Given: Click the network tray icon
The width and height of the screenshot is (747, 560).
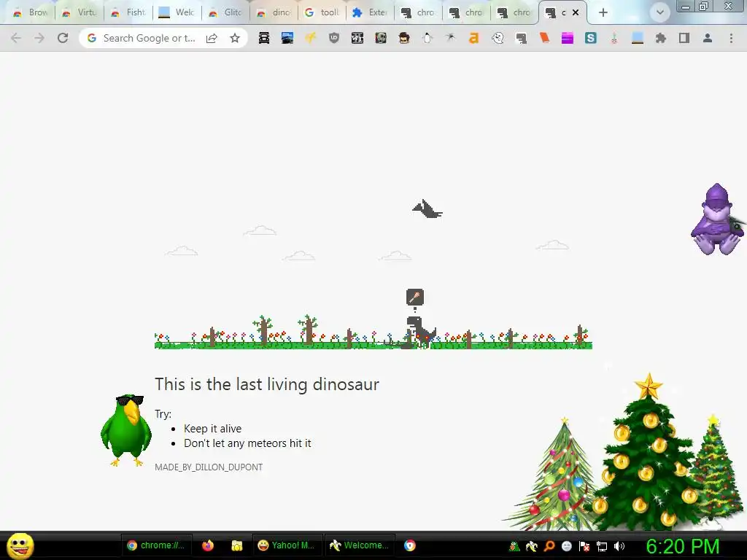Looking at the screenshot, I should tap(602, 546).
